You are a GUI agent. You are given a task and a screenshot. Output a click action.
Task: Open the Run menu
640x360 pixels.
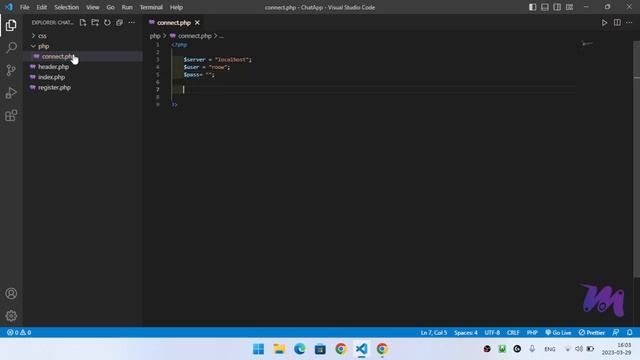point(127,7)
